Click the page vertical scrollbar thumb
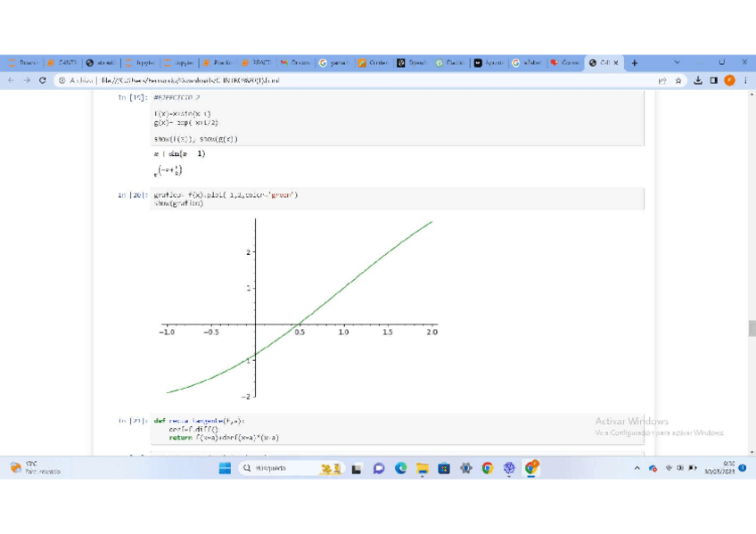Viewport: 756px width, 534px height. [x=752, y=328]
